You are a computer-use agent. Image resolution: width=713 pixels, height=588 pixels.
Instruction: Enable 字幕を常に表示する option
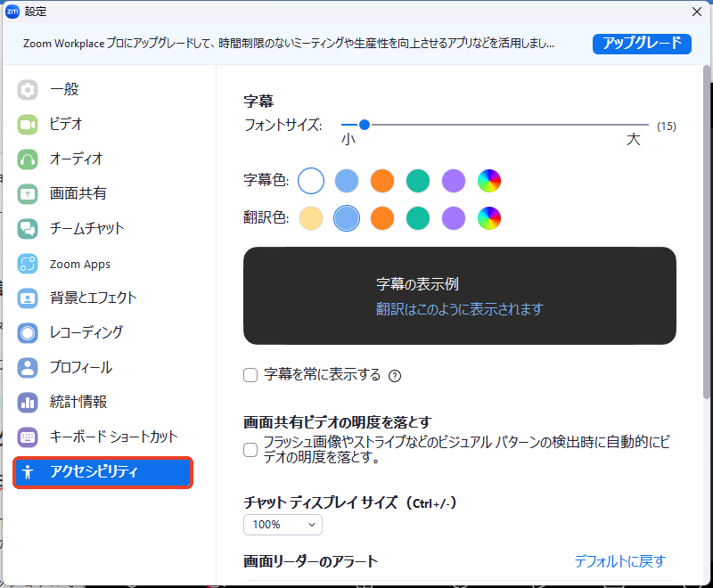coord(250,375)
